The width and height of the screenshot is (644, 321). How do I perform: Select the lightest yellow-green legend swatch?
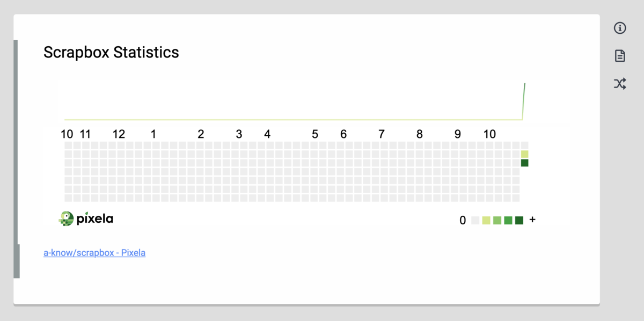486,220
